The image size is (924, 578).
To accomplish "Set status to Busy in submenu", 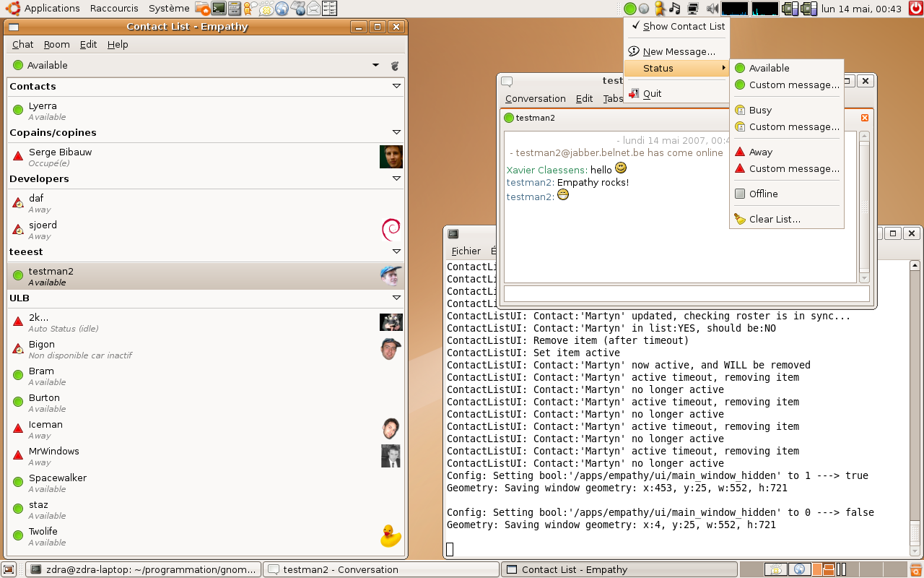I will pos(786,110).
